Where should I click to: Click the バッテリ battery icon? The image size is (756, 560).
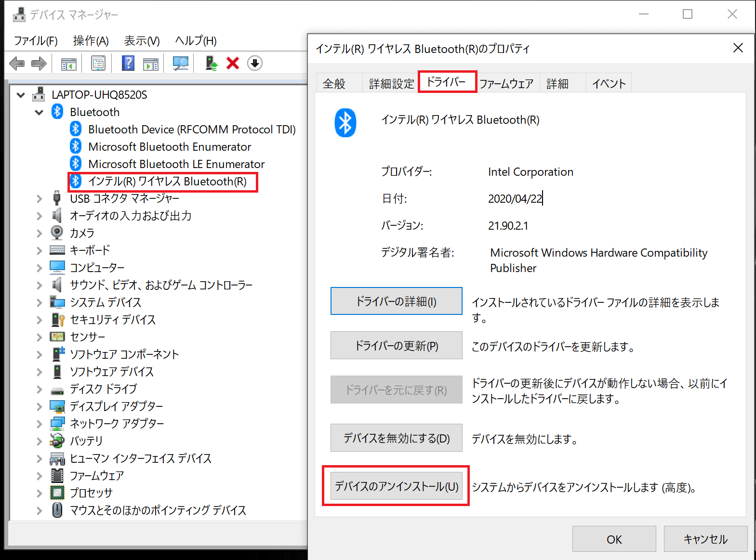coord(57,441)
